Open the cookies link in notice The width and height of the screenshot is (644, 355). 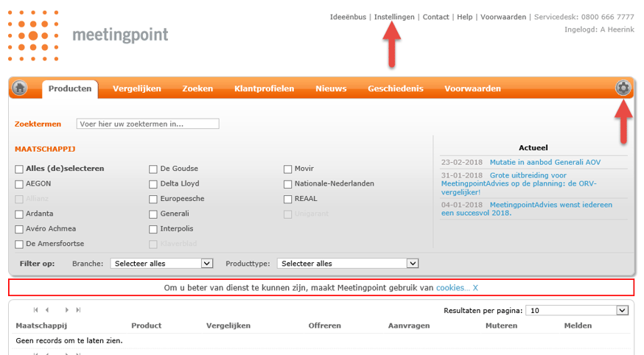pyautogui.click(x=452, y=288)
